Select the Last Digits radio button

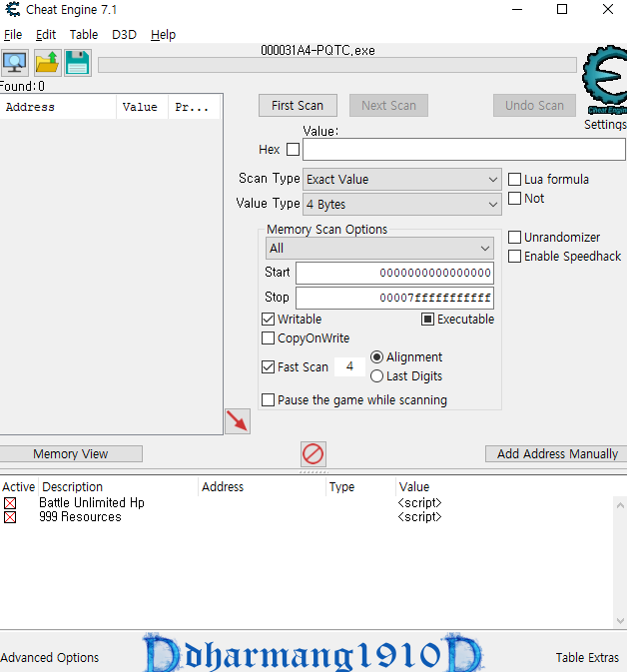click(376, 375)
